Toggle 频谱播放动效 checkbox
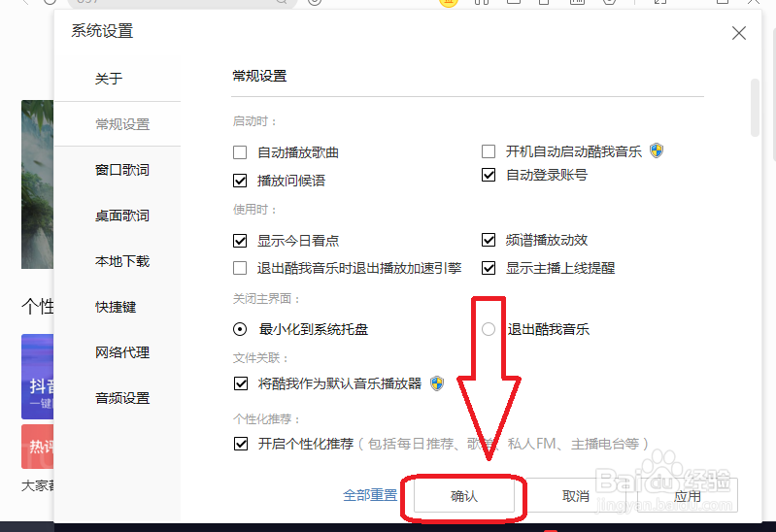 (x=489, y=240)
